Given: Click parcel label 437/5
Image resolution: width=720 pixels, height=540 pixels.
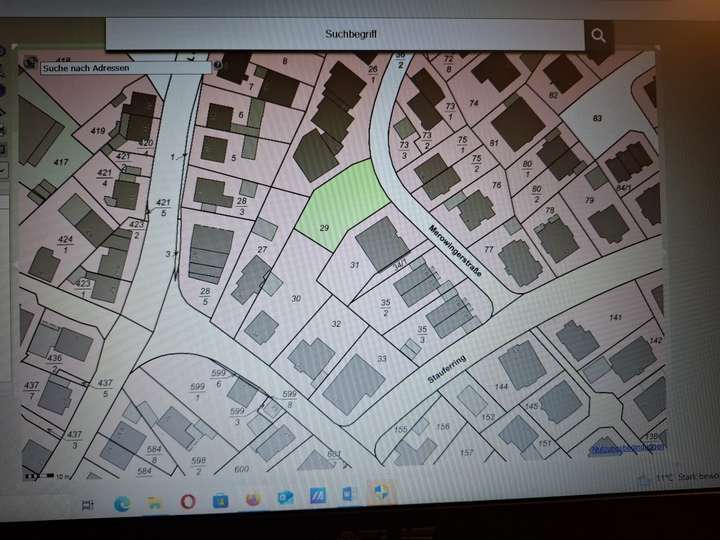Looking at the screenshot, I should (x=105, y=388).
